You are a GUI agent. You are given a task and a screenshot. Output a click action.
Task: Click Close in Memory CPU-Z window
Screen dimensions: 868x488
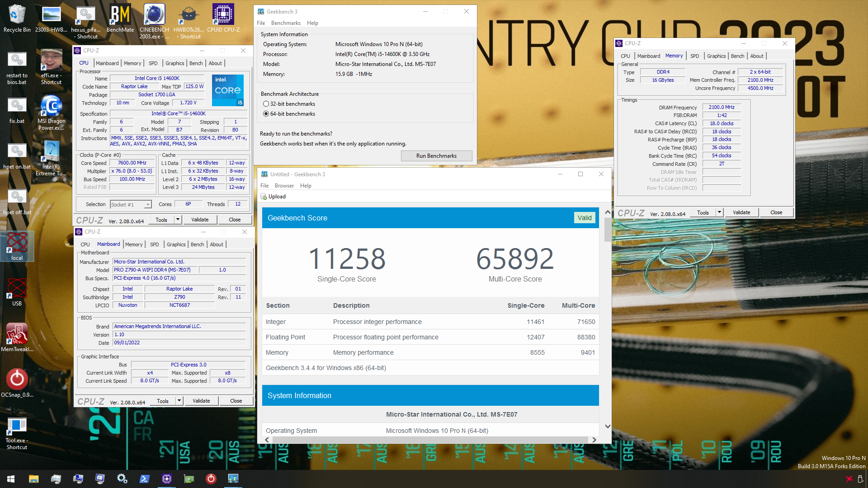click(776, 212)
